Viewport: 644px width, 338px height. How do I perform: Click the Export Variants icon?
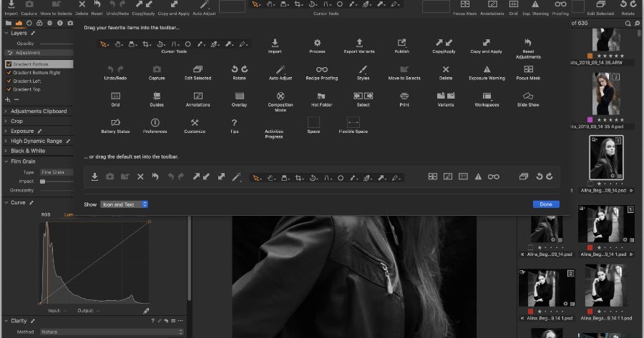point(359,43)
